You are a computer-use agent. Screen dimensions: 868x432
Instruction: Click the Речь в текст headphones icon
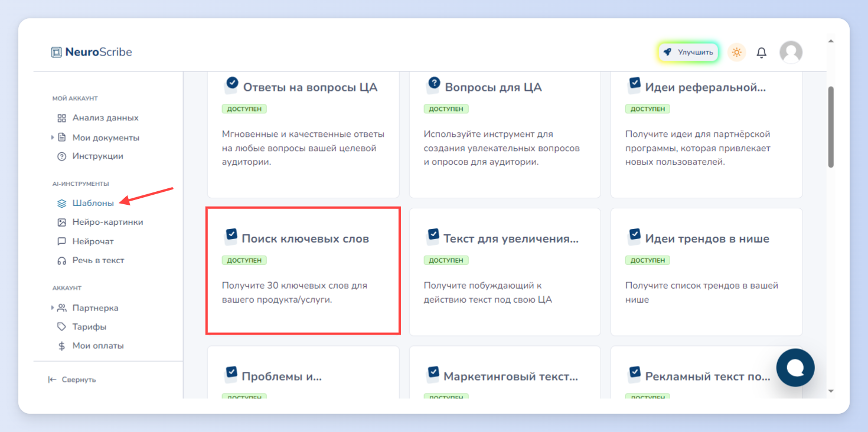pyautogui.click(x=61, y=260)
